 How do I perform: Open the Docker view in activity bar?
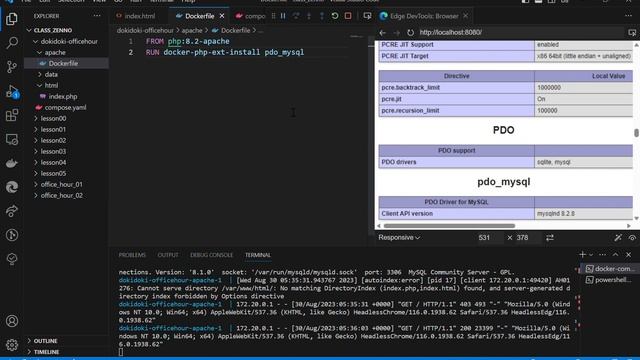pos(12,163)
